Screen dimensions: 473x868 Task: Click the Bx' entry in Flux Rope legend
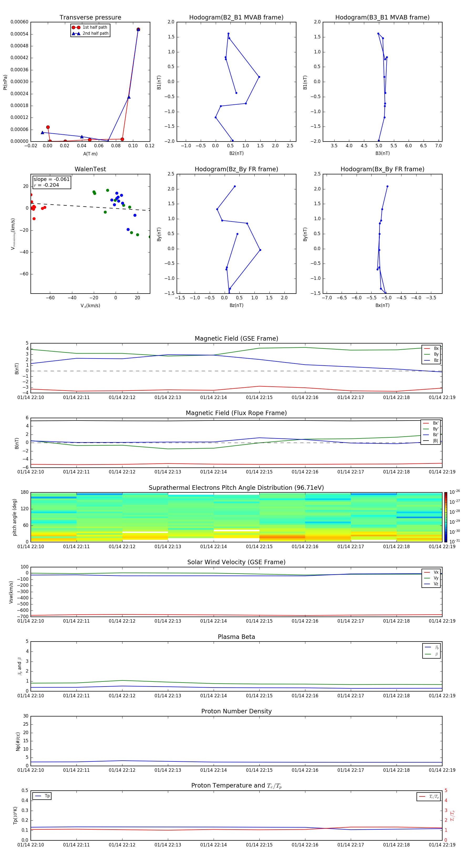431,423
